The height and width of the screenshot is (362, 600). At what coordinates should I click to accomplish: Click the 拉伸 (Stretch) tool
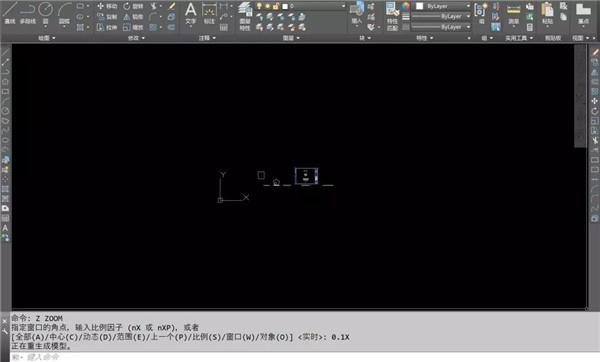pyautogui.click(x=108, y=28)
